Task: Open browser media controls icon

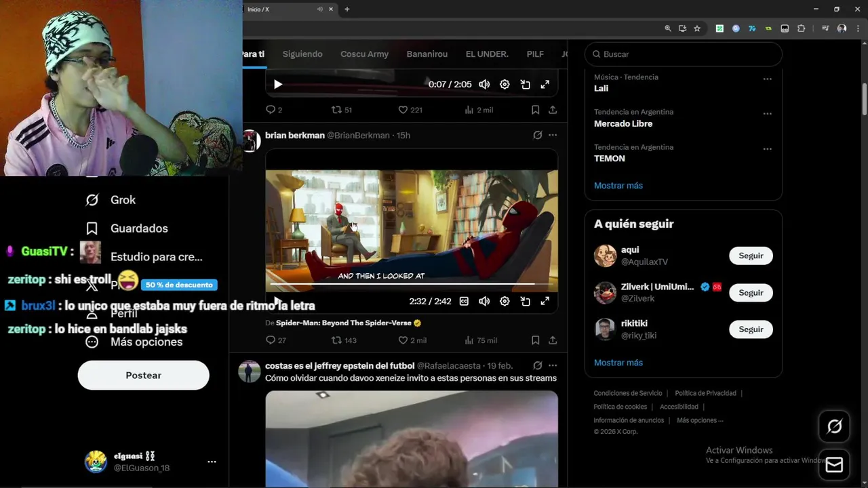Action: coord(825,28)
